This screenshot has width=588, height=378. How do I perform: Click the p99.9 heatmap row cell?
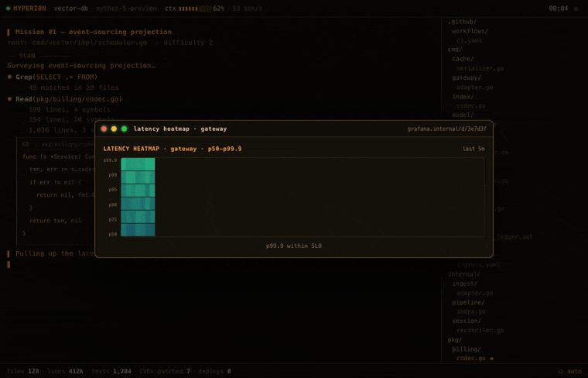tap(138, 164)
